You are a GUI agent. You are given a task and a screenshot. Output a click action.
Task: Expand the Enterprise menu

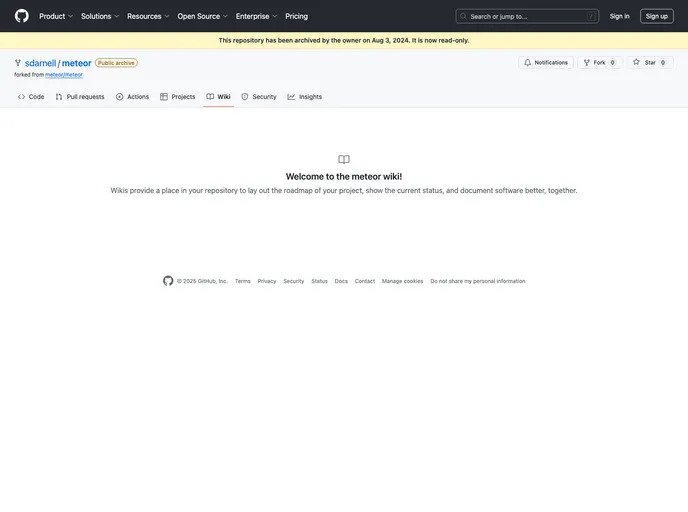256,16
